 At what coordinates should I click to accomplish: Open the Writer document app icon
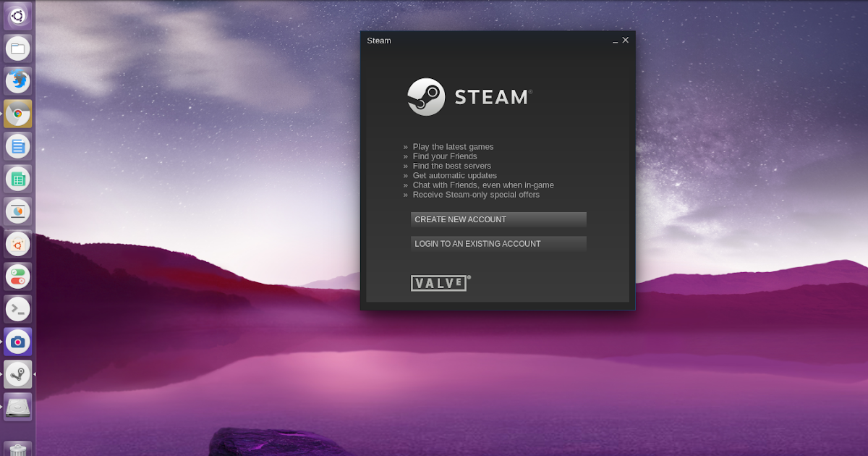pyautogui.click(x=17, y=146)
